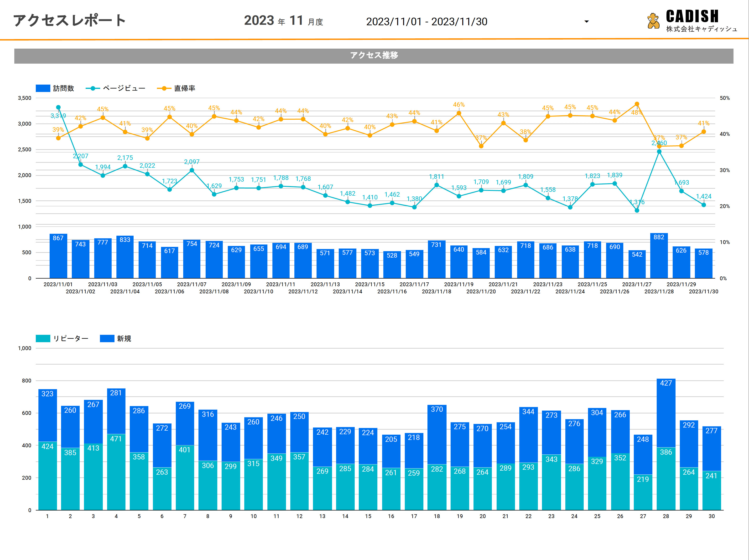Click the リピーター legend color swatch
749x560 pixels.
[43, 338]
